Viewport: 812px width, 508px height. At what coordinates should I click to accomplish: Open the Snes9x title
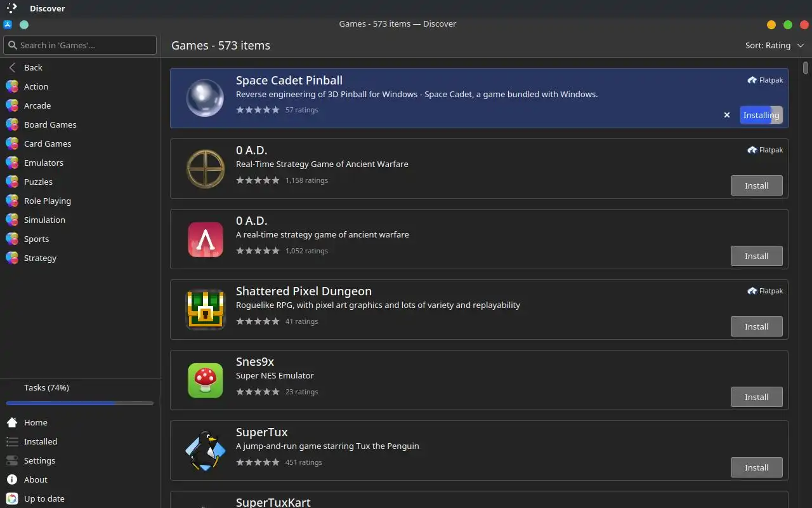click(255, 361)
